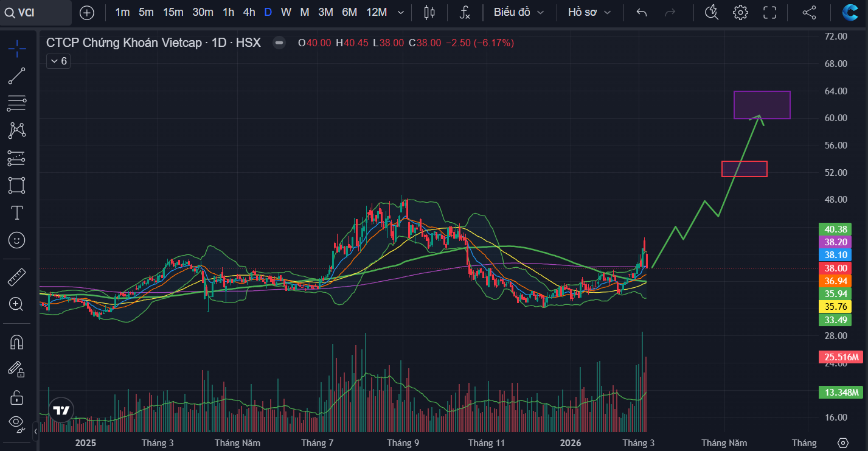Expand the 6 indicators legend
Screen dimensions: 868x451
tap(58, 61)
